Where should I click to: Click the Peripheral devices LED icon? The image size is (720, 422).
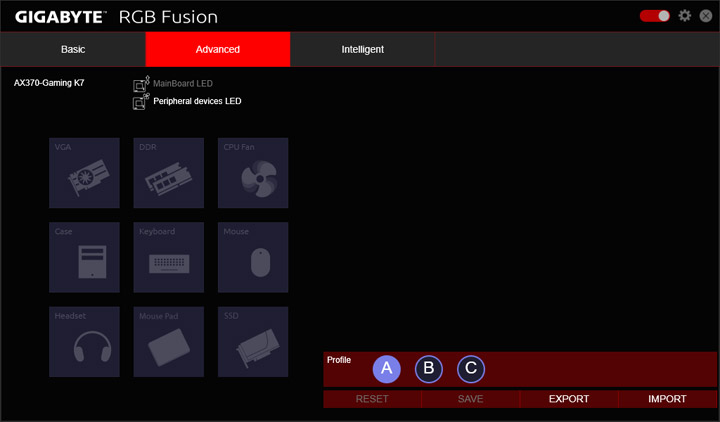[x=141, y=101]
